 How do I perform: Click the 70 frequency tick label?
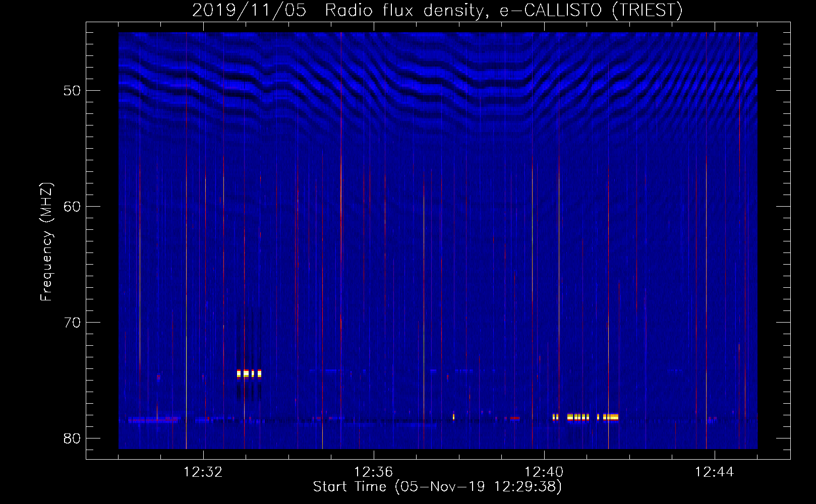tap(73, 323)
